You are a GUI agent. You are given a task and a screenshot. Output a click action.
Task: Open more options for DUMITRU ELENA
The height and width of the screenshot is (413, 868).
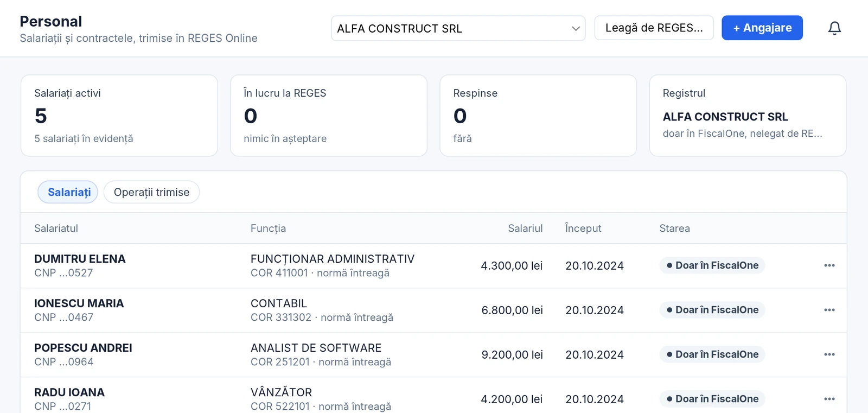[x=829, y=265]
